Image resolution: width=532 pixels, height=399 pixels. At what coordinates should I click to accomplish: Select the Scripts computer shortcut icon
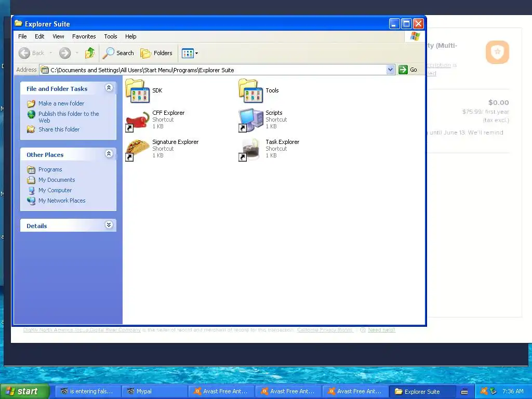[x=251, y=120]
